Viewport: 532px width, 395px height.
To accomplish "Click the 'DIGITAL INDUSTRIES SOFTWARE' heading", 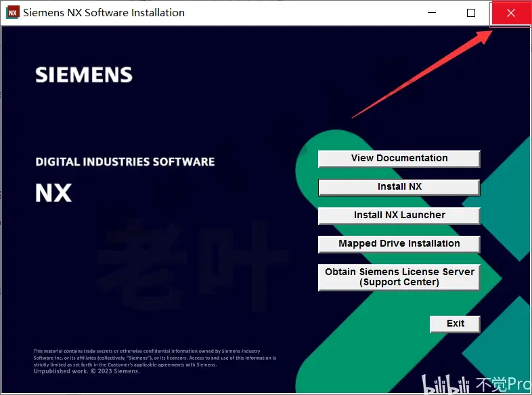I will pos(125,162).
